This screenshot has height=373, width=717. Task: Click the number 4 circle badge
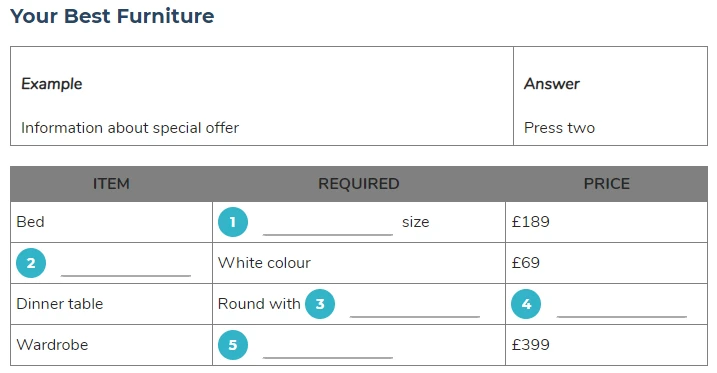[526, 304]
